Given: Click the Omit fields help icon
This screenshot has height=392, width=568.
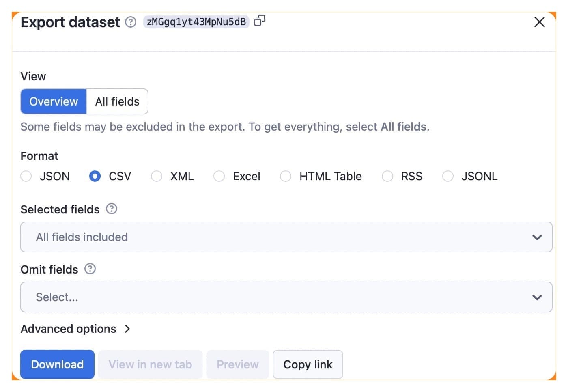Looking at the screenshot, I should tap(90, 269).
